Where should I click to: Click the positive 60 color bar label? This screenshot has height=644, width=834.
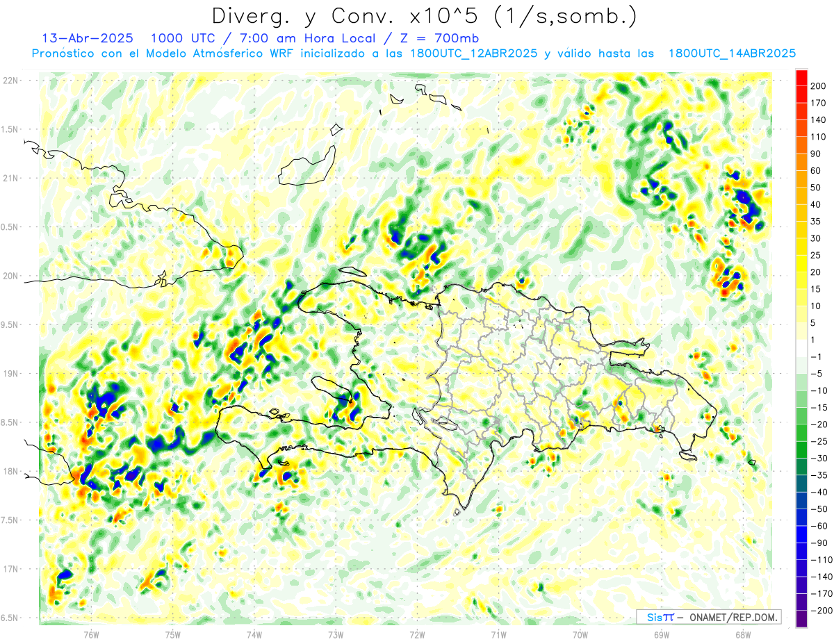pyautogui.click(x=817, y=171)
